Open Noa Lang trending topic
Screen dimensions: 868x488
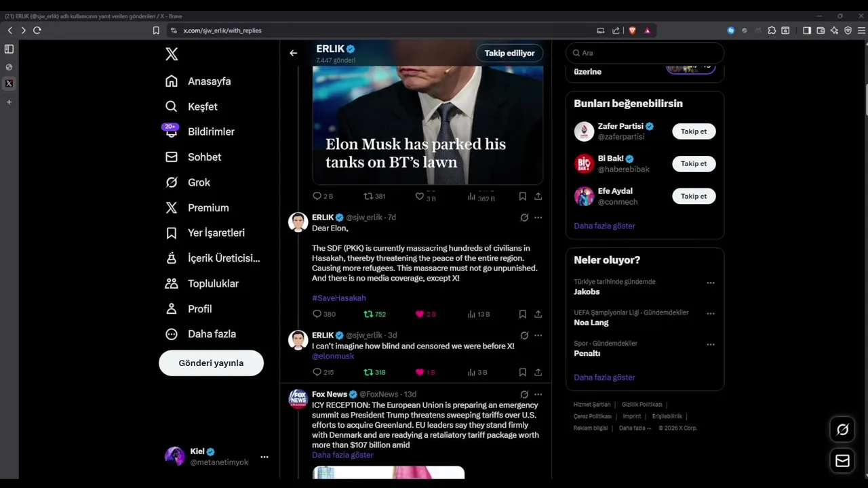tap(591, 323)
